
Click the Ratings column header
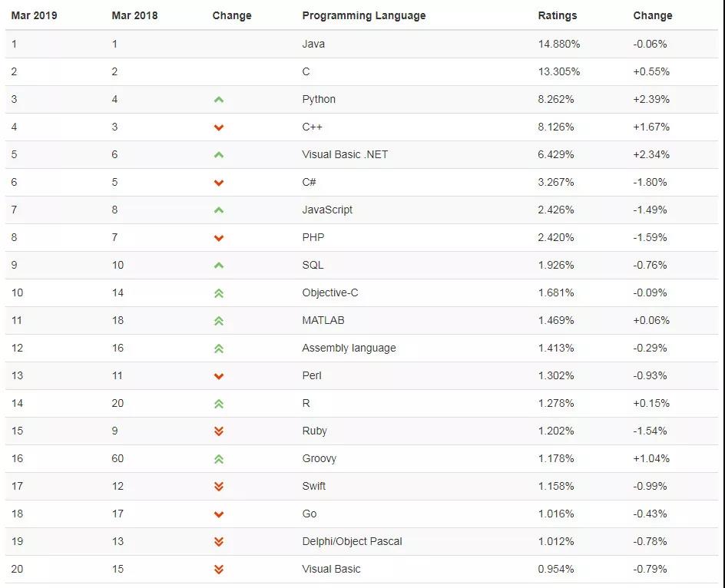(x=558, y=15)
